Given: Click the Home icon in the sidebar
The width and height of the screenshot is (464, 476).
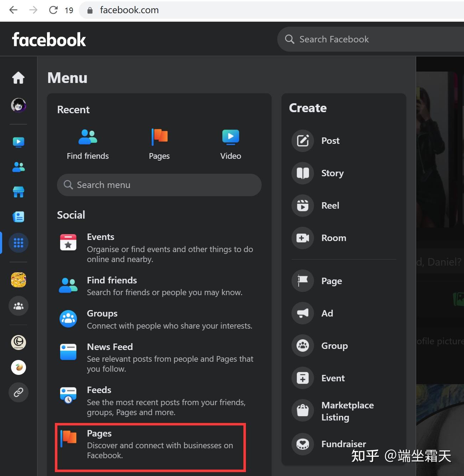Looking at the screenshot, I should 18,78.
